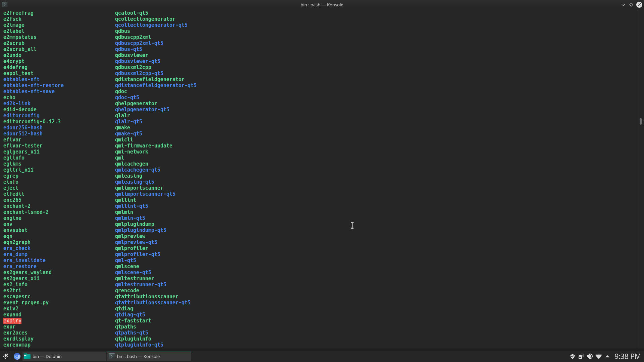Viewport: 644px width, 362px height.
Task: Click the qcatool-qt5 entry
Action: [x=131, y=13]
